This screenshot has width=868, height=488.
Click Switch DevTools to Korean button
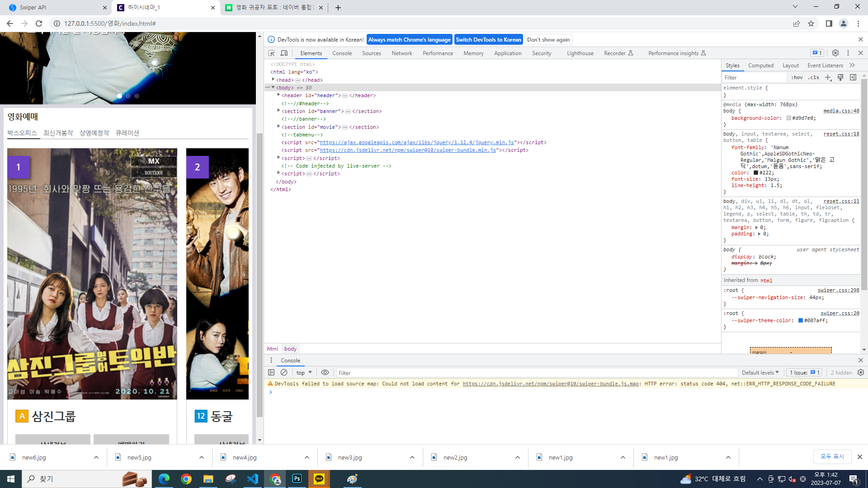click(488, 39)
